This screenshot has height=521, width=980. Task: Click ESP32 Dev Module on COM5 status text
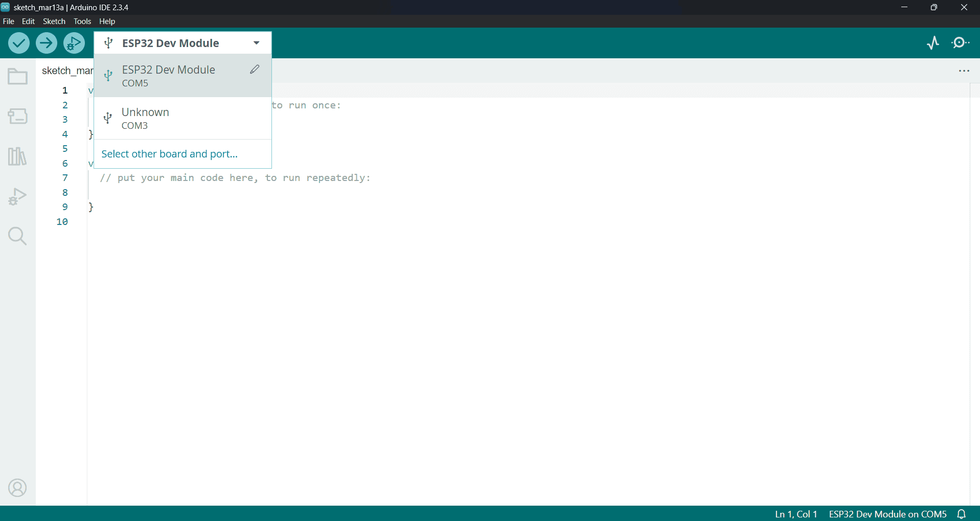(887, 514)
